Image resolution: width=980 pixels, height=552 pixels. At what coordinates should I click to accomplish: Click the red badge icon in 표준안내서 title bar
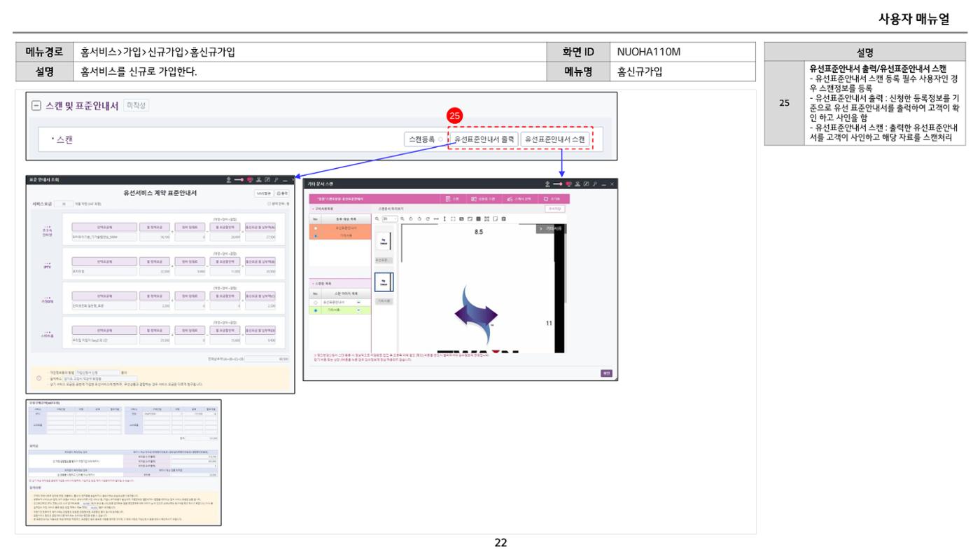pyautogui.click(x=250, y=180)
